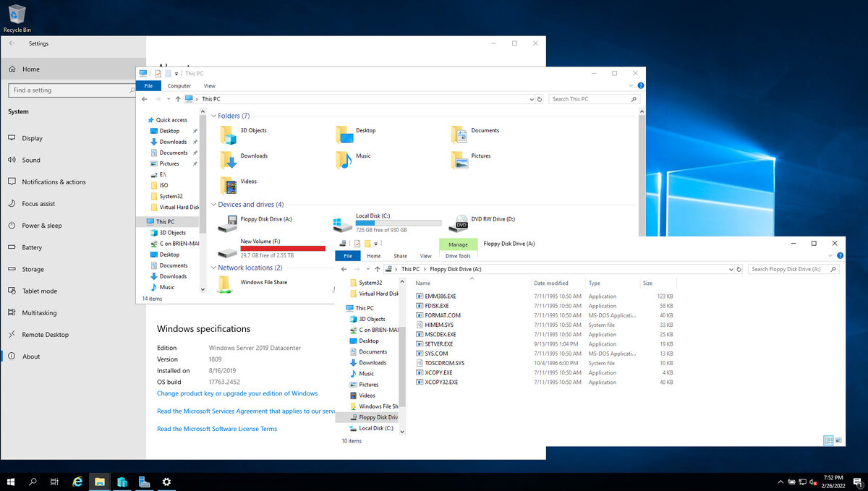Click the Search This PC box

[594, 99]
